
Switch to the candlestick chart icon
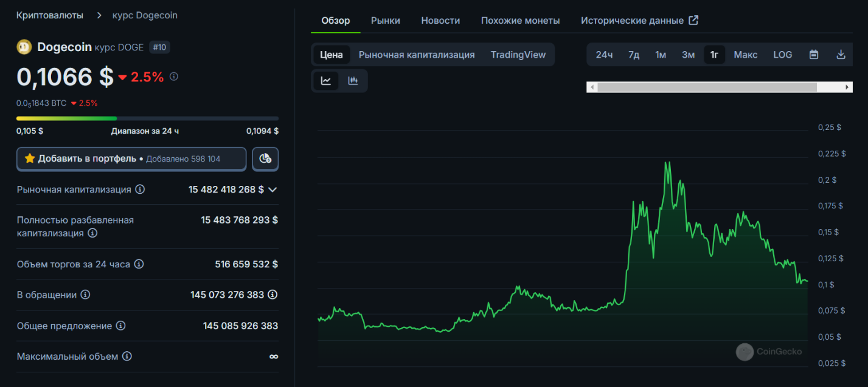point(353,81)
